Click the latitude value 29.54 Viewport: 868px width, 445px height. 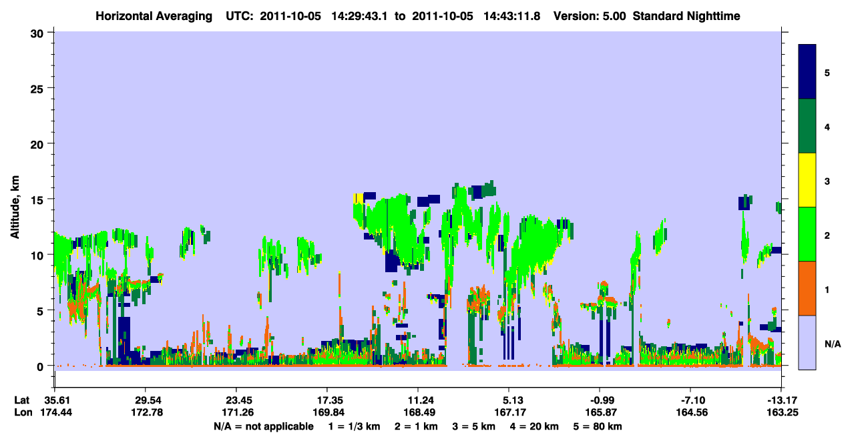click(146, 400)
